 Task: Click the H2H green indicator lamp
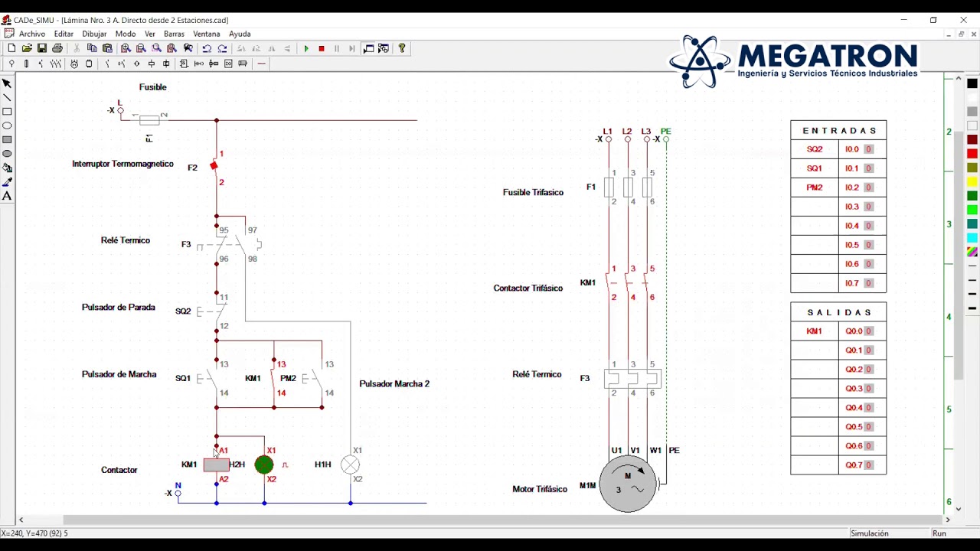pyautogui.click(x=264, y=465)
